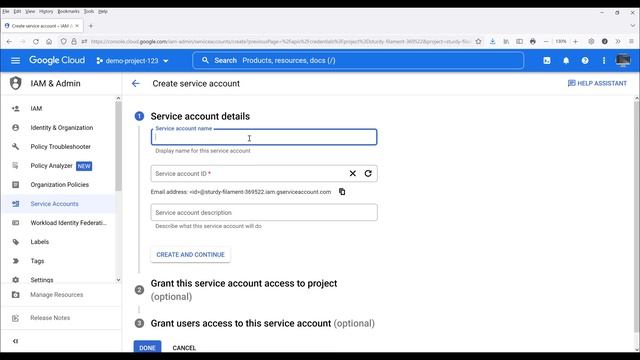
Task: Open the browser History menu
Action: 46,11
